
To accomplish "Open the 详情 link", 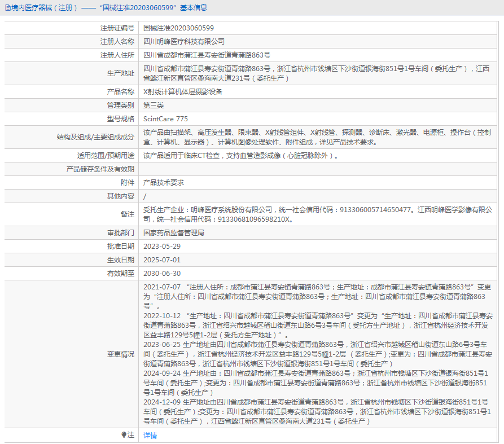I will [x=150, y=436].
